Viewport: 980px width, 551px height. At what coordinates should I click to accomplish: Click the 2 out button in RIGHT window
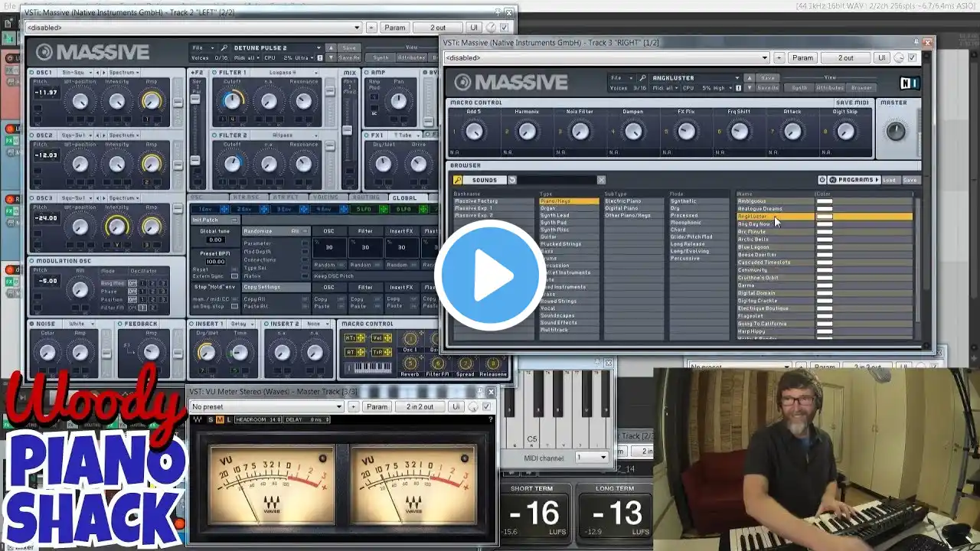tap(845, 58)
